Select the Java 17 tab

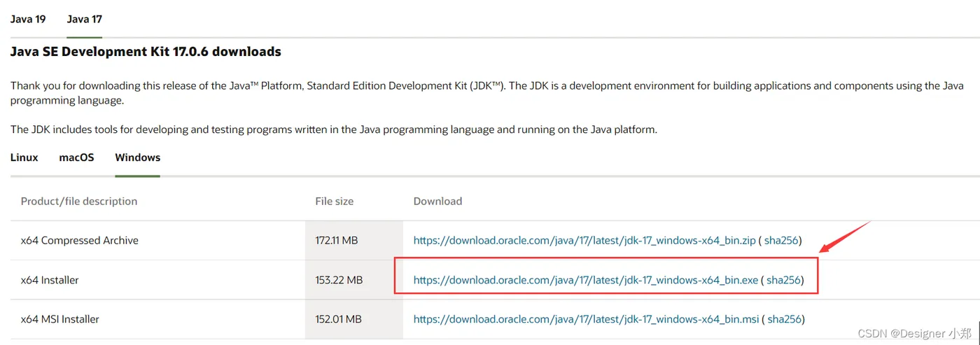coord(85,19)
